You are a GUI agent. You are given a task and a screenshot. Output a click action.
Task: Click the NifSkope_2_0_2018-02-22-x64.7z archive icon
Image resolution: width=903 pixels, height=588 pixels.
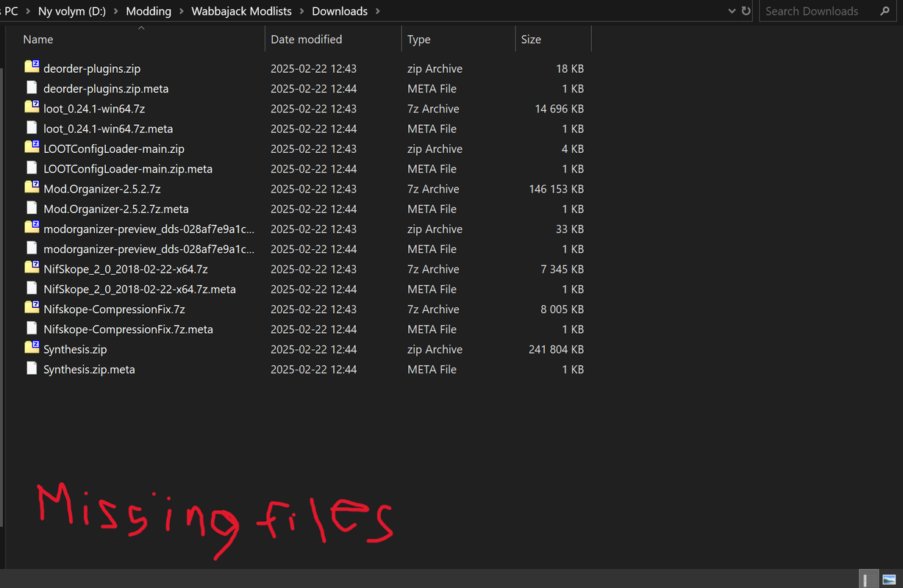pyautogui.click(x=32, y=268)
